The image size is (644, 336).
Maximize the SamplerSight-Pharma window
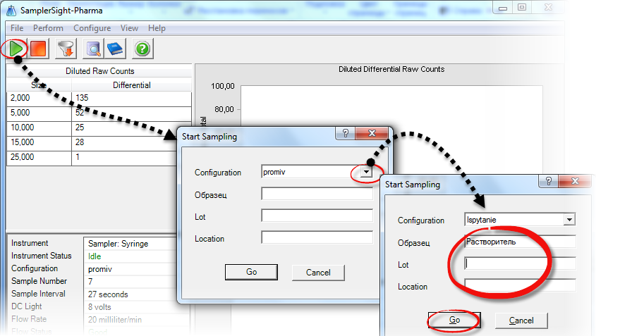[x=522, y=7]
